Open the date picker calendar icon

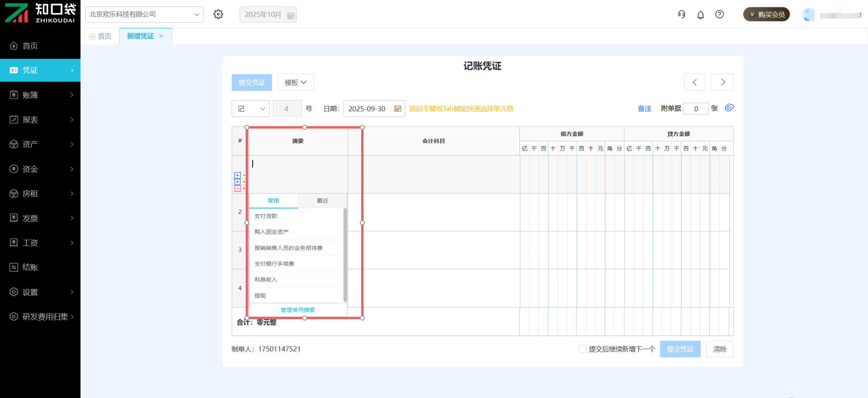tap(398, 109)
